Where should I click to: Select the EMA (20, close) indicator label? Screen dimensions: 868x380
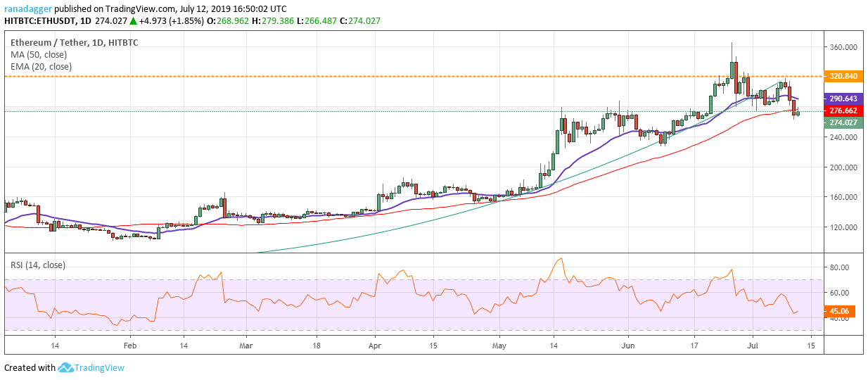coord(39,66)
